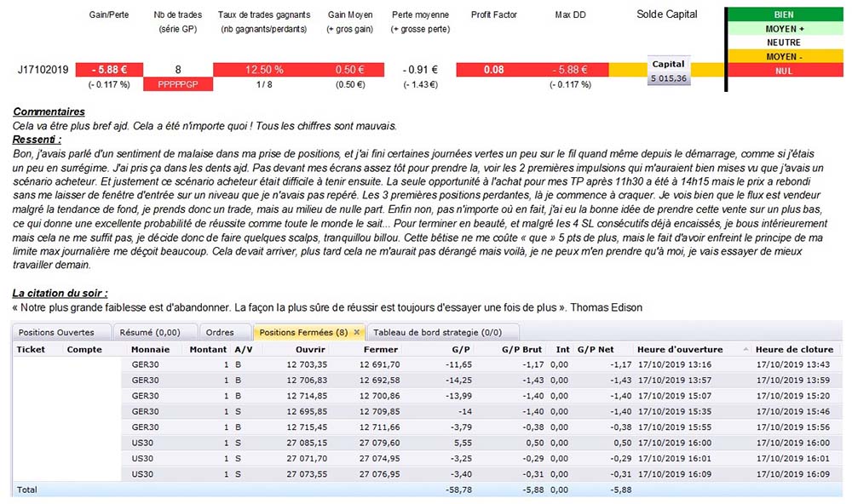
Task: Click the Fermer column header
Action: pos(380,349)
